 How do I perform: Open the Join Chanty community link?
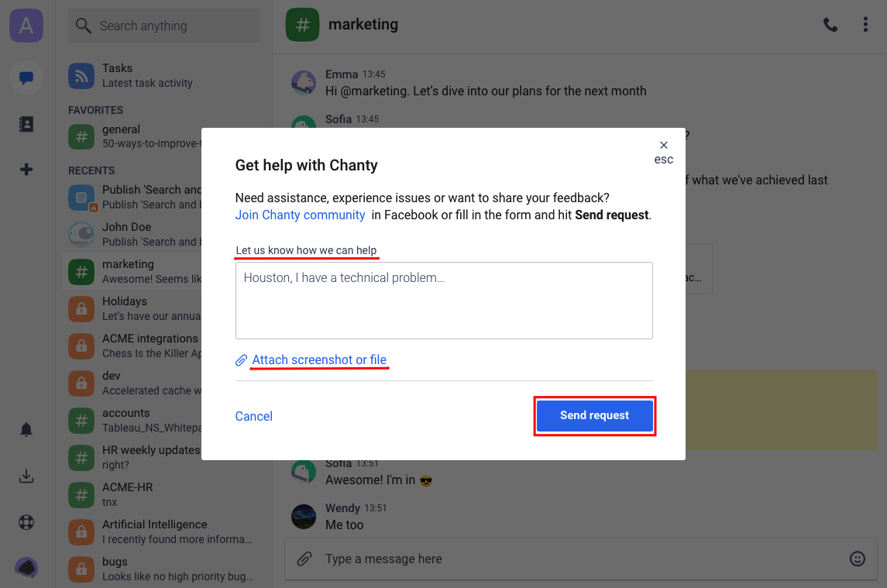(300, 215)
